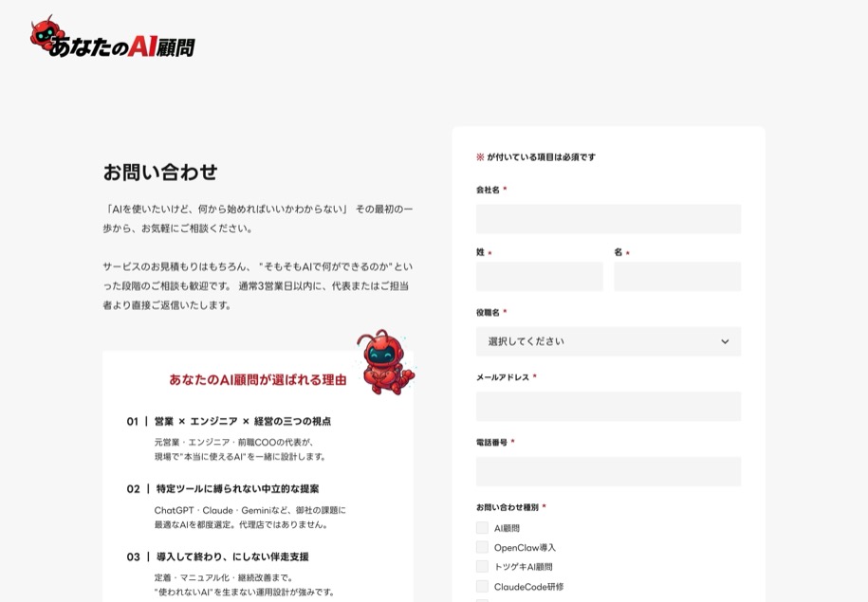Viewport: 868px width, 602px height.
Task: Click the 元営業・エンジニア・前職COOの代表が text
Action: pyautogui.click(x=234, y=442)
